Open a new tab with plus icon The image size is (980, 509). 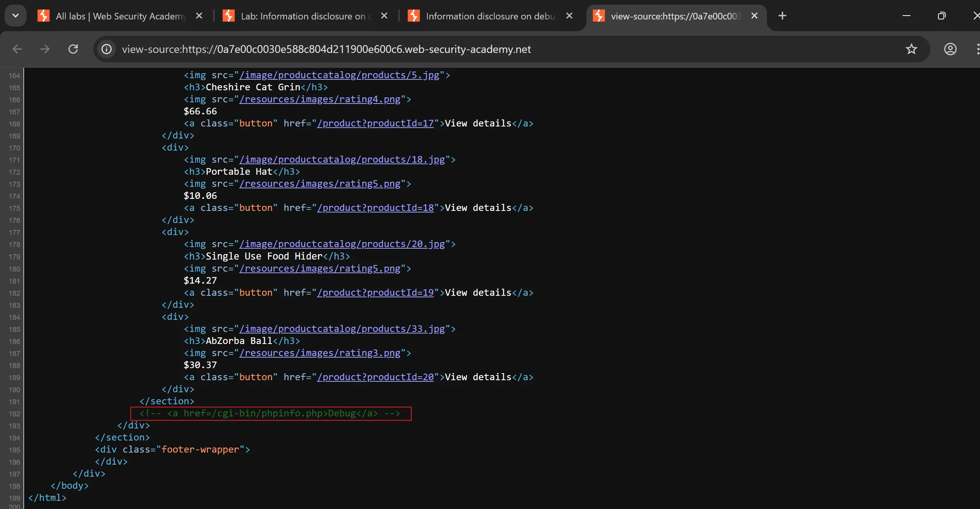pos(782,16)
